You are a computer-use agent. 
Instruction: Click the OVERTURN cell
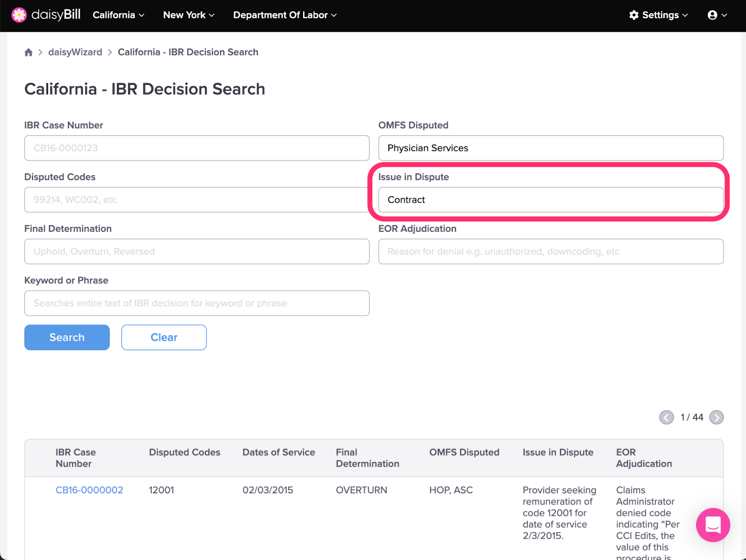click(361, 490)
